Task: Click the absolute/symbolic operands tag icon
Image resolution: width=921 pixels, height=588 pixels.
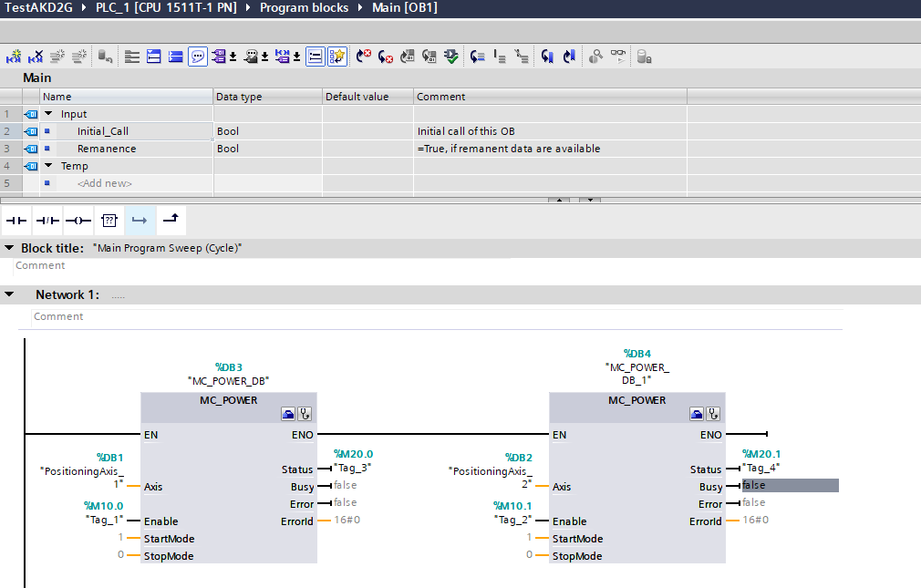Action: (219, 57)
